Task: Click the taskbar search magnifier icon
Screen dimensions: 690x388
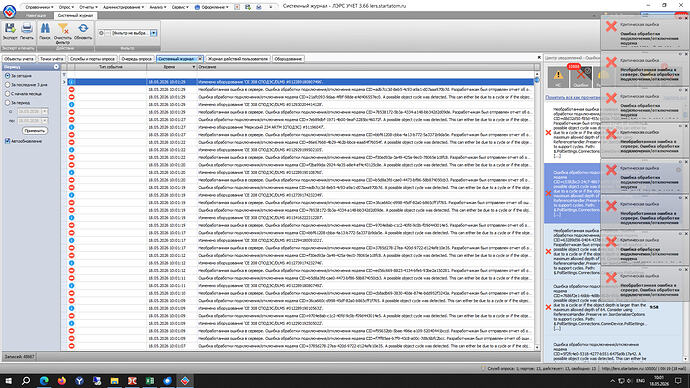Action: (26, 381)
